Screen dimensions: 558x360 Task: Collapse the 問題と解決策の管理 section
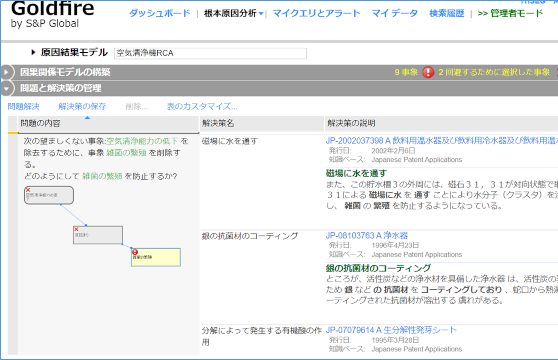6,88
